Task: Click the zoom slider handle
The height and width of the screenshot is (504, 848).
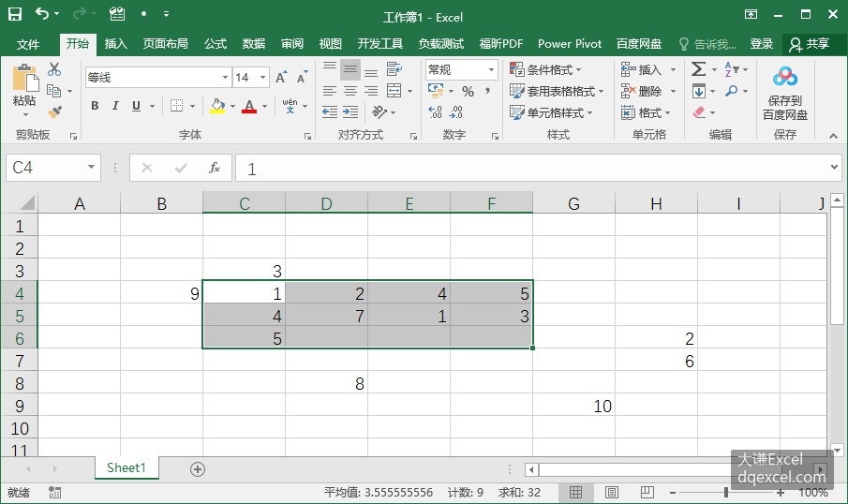Action: [x=726, y=492]
